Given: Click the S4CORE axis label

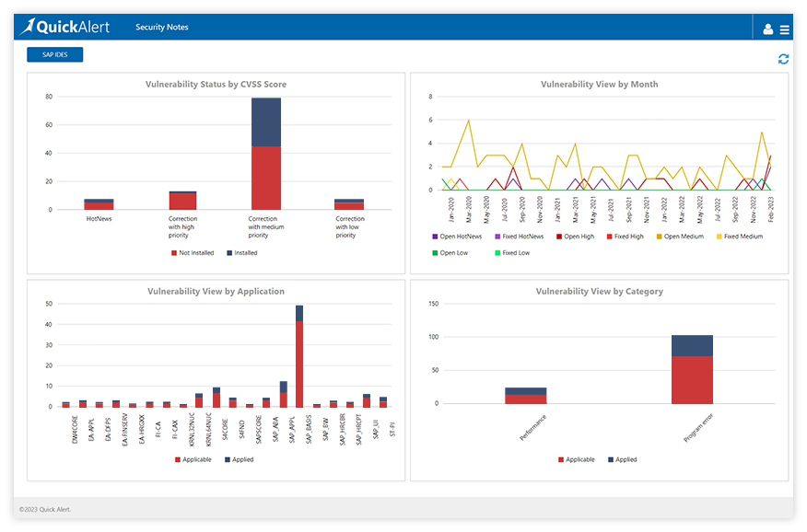Looking at the screenshot, I should [225, 430].
